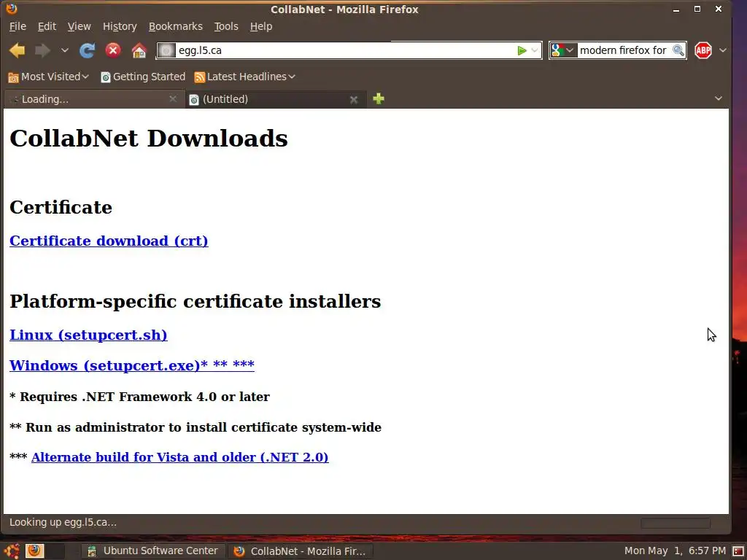
Task: Click the search field containing 'modern firefox for'
Action: pos(623,50)
